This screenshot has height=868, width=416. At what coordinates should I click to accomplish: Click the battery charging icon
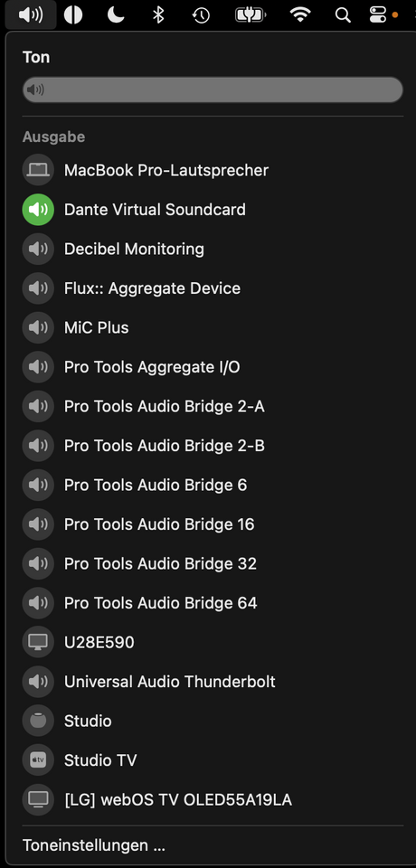[250, 15]
